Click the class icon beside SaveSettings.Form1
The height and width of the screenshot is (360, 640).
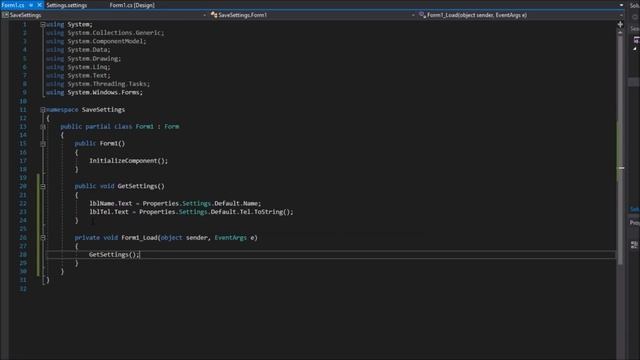(x=214, y=15)
